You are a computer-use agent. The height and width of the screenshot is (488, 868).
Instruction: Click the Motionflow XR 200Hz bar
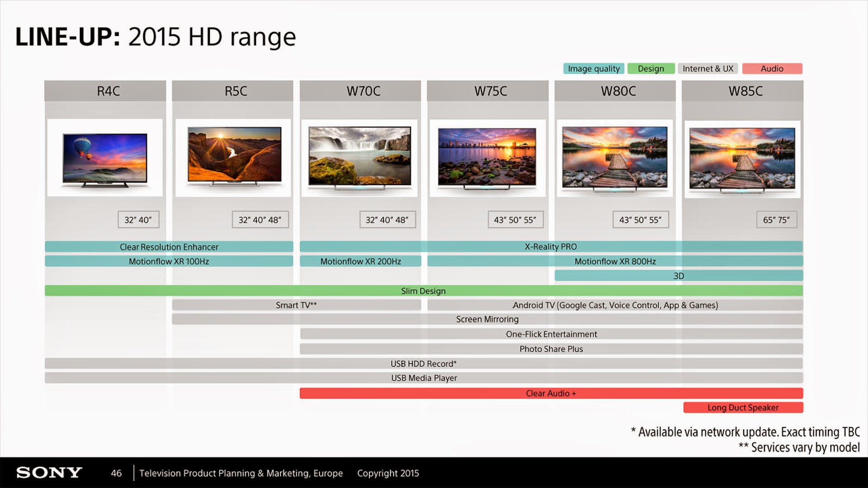pyautogui.click(x=360, y=261)
